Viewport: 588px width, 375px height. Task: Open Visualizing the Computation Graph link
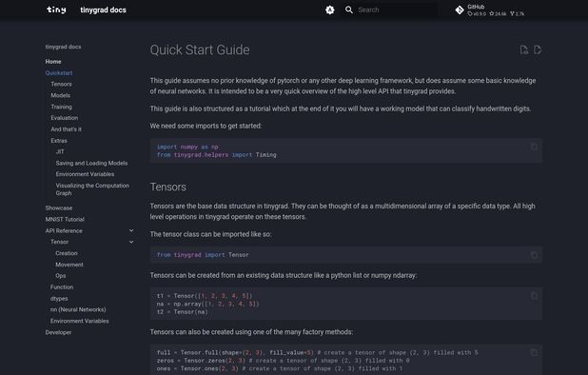pos(92,189)
